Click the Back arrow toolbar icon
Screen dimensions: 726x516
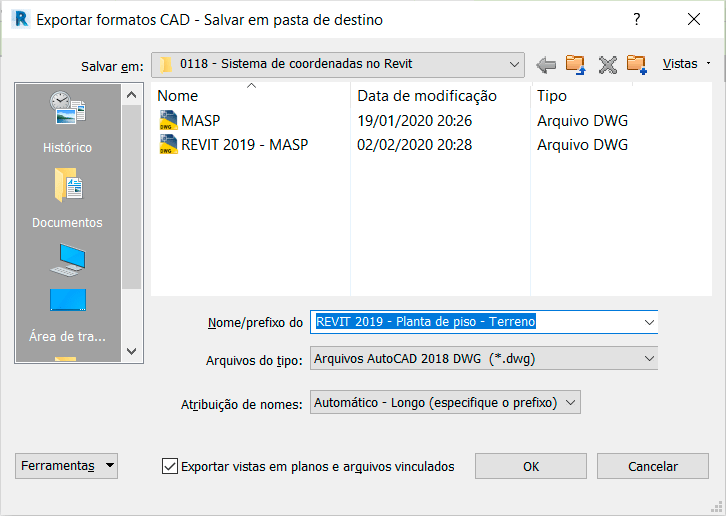tap(546, 64)
